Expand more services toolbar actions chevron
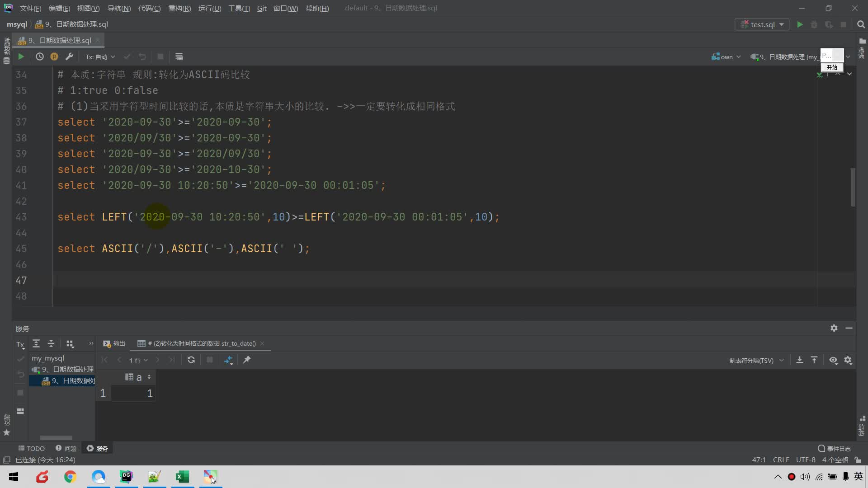This screenshot has width=868, height=488. coord(91,343)
